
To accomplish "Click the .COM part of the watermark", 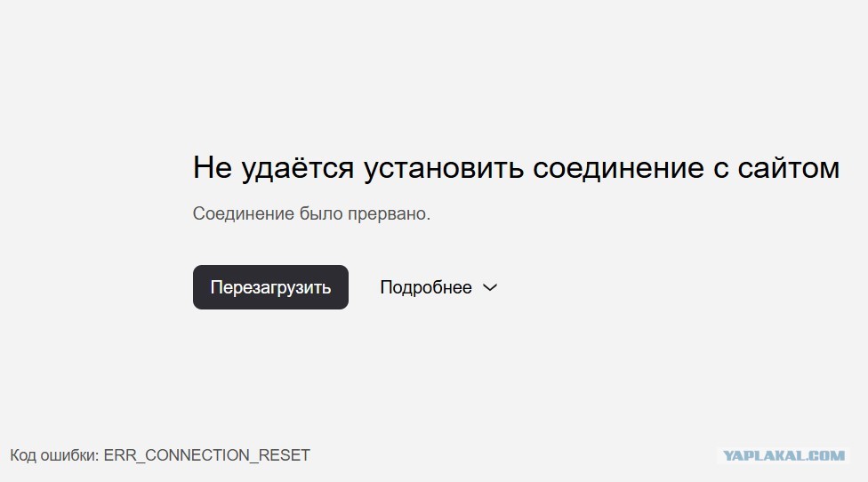I will coord(824,455).
